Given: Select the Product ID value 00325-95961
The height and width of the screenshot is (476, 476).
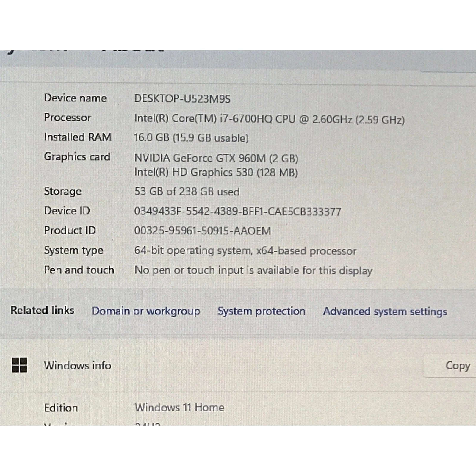Looking at the screenshot, I should (203, 231).
